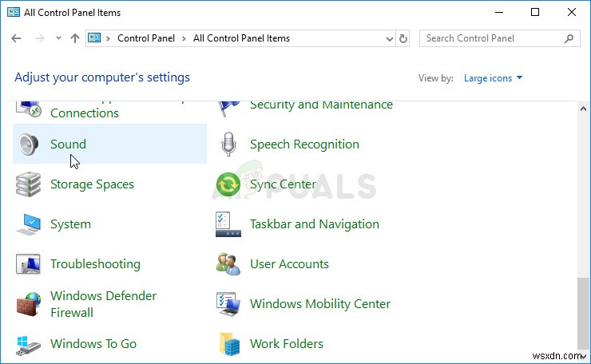Open the View by Large icons dropdown

(493, 78)
